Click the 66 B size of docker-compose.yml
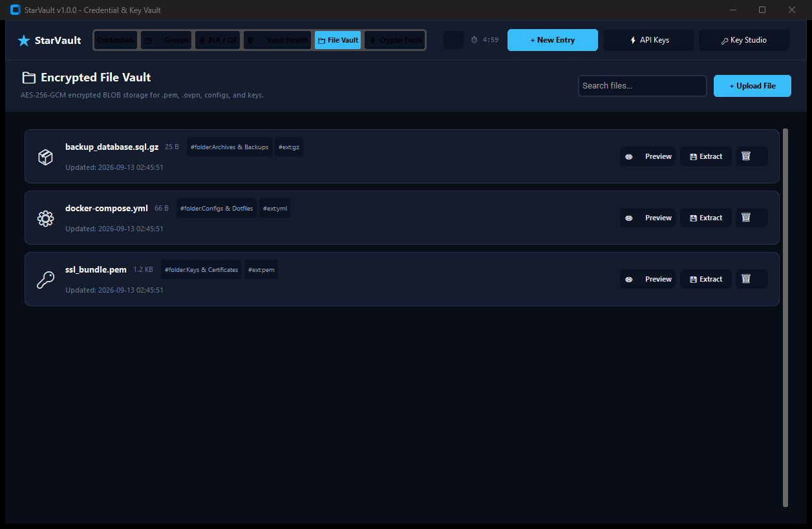This screenshot has height=529, width=812. coord(162,209)
